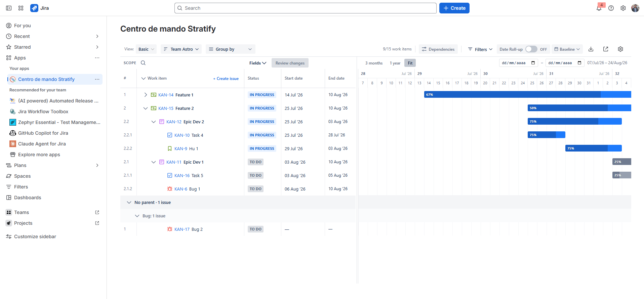Open Jira Workflow Toolbox app
This screenshot has height=299, width=644.
pos(43,112)
